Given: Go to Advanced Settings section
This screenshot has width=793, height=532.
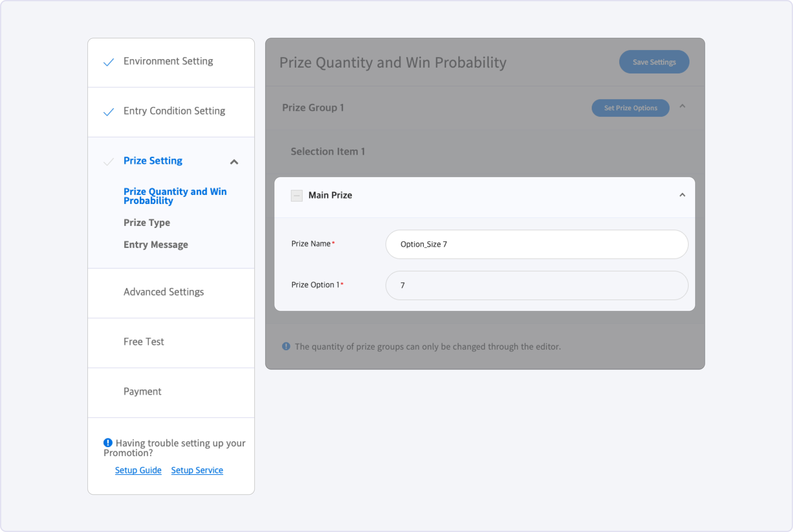Looking at the screenshot, I should pos(164,292).
